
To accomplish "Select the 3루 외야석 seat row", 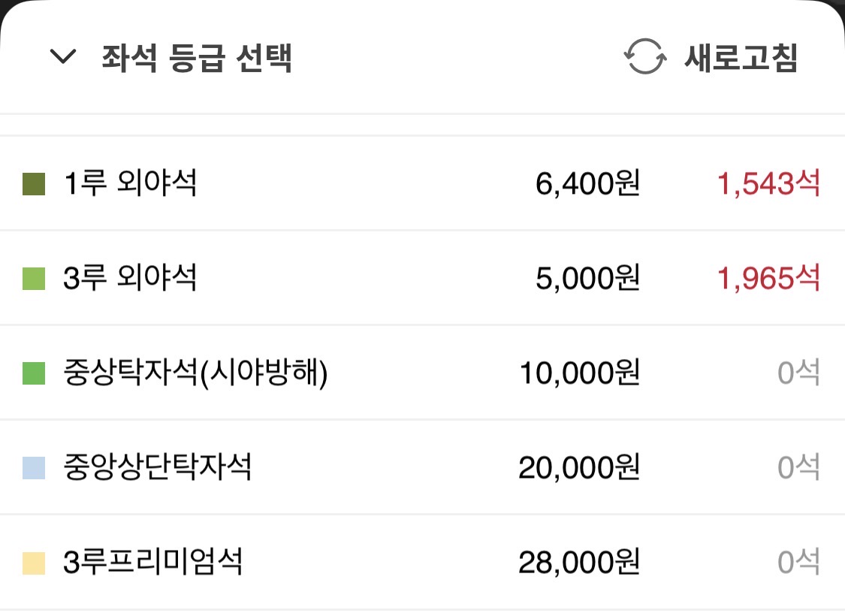I will pyautogui.click(x=422, y=278).
